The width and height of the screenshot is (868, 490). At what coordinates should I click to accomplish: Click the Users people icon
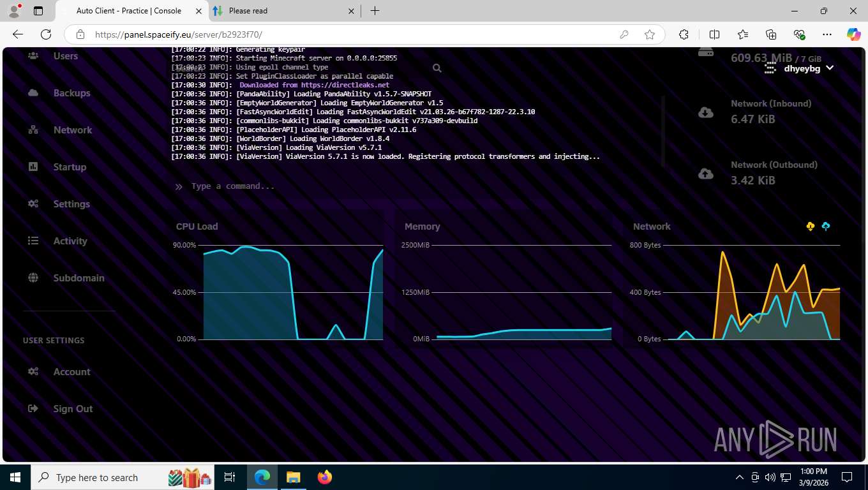pyautogui.click(x=33, y=56)
